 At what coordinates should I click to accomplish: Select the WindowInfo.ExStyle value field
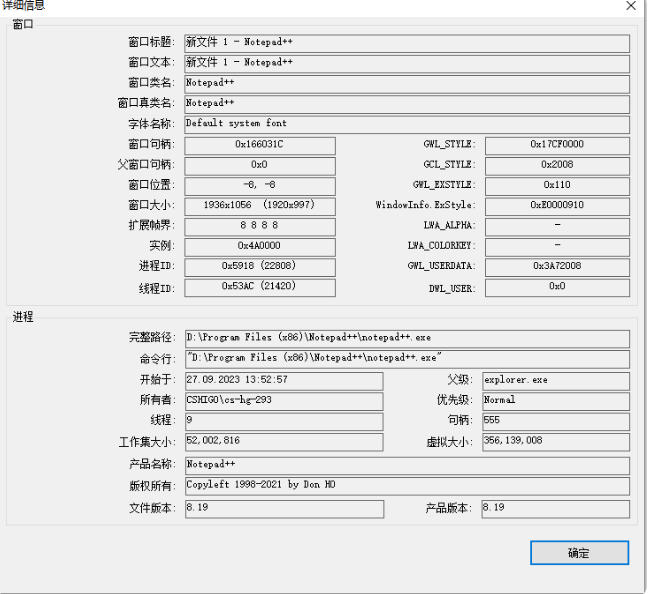[x=557, y=206]
